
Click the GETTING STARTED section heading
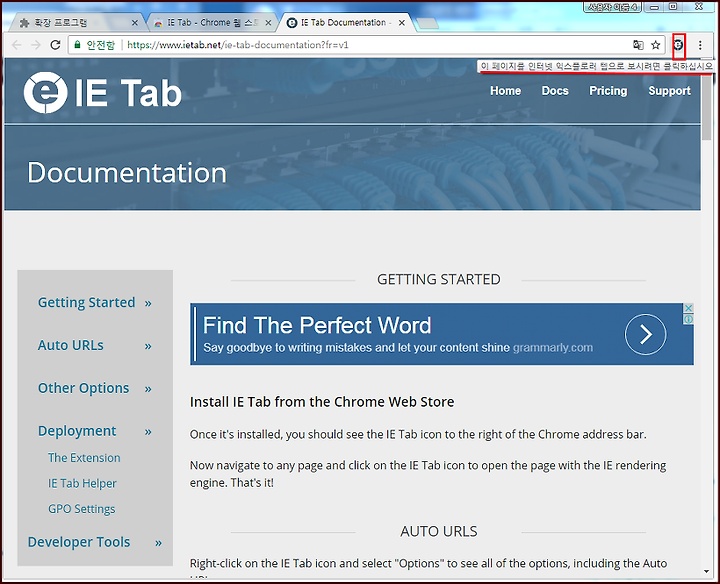click(x=439, y=279)
